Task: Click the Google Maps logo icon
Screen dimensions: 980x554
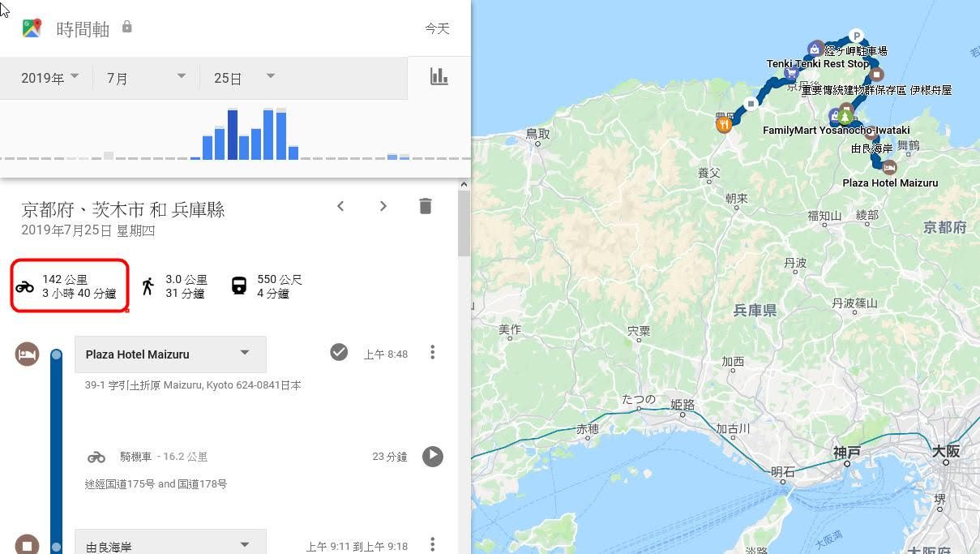Action: pyautogui.click(x=32, y=28)
